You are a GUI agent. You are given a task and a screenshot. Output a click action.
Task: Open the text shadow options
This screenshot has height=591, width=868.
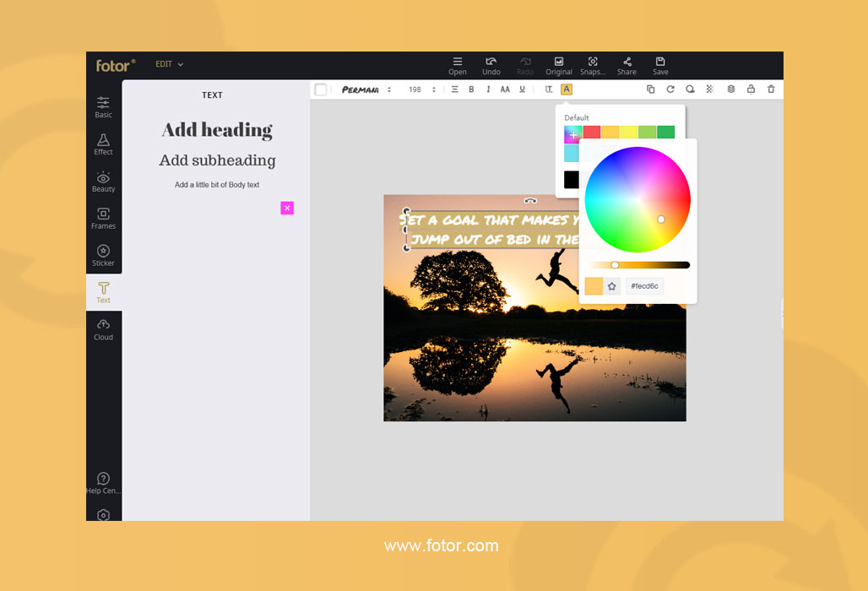690,89
